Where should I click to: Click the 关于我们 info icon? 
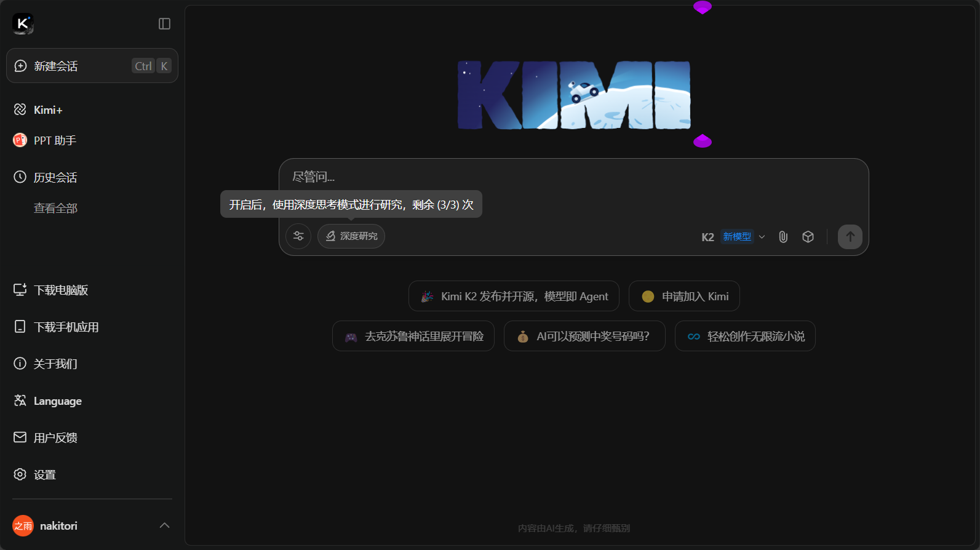[20, 364]
